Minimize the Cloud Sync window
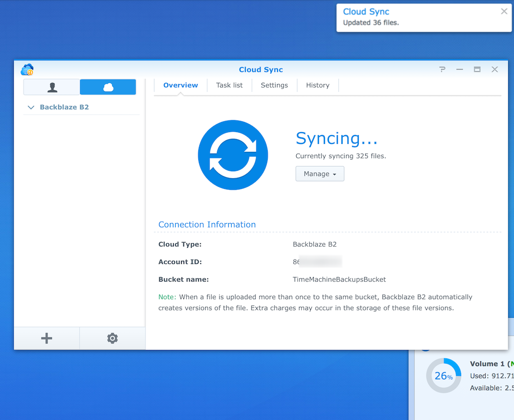This screenshot has width=514, height=420. click(x=460, y=70)
